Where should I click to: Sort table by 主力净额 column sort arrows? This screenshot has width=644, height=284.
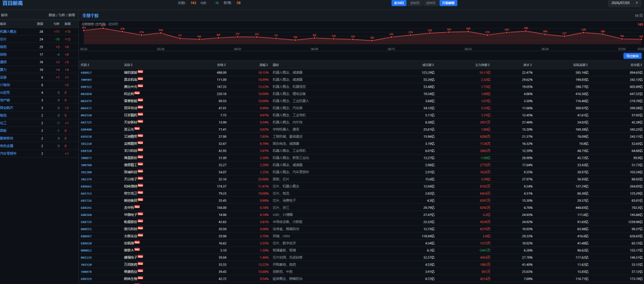pyautogui.click(x=489, y=65)
